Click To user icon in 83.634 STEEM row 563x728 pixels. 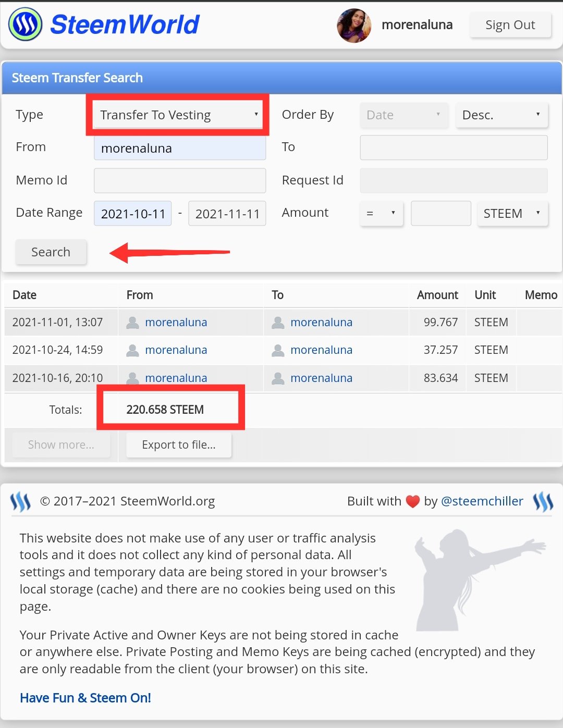pos(278,378)
